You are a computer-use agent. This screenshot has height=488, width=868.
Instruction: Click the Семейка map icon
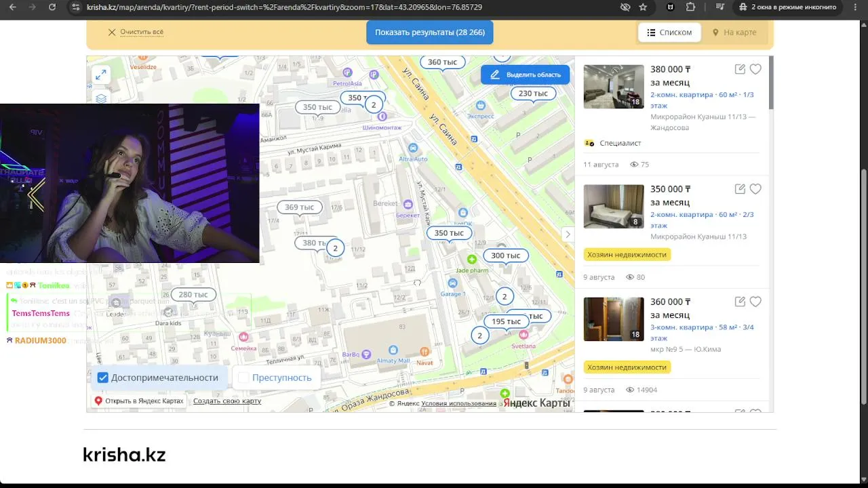point(243,337)
